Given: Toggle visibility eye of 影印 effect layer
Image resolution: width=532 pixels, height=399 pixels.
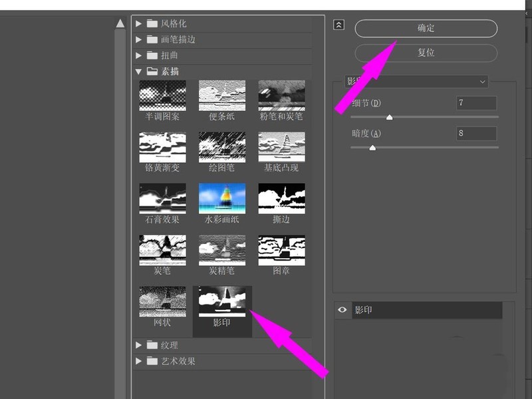Looking at the screenshot, I should (342, 310).
